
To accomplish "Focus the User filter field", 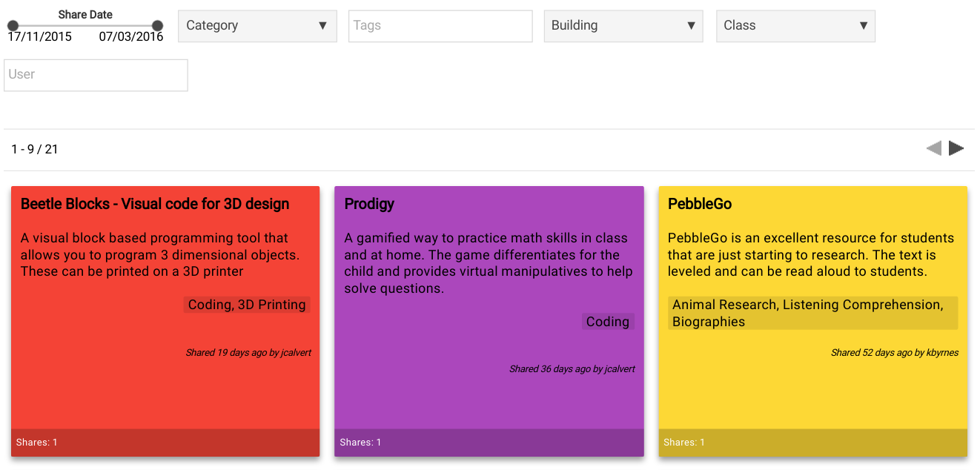I will [x=96, y=75].
